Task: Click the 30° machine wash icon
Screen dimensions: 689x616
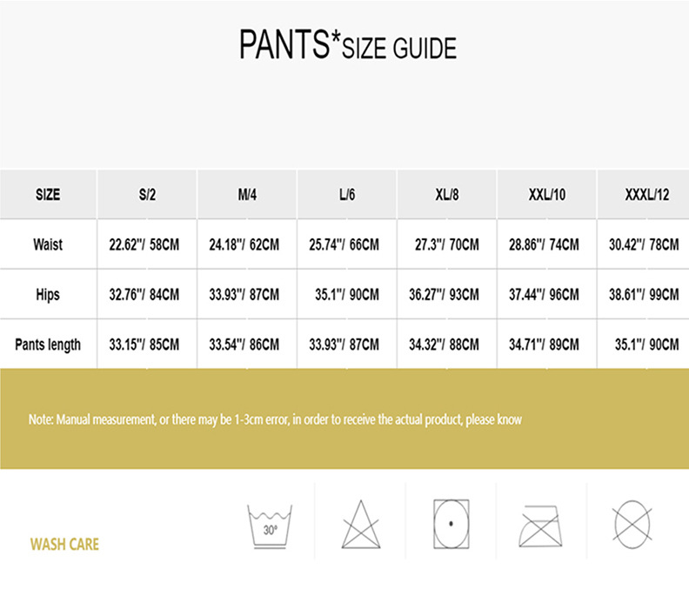Action: 270,525
